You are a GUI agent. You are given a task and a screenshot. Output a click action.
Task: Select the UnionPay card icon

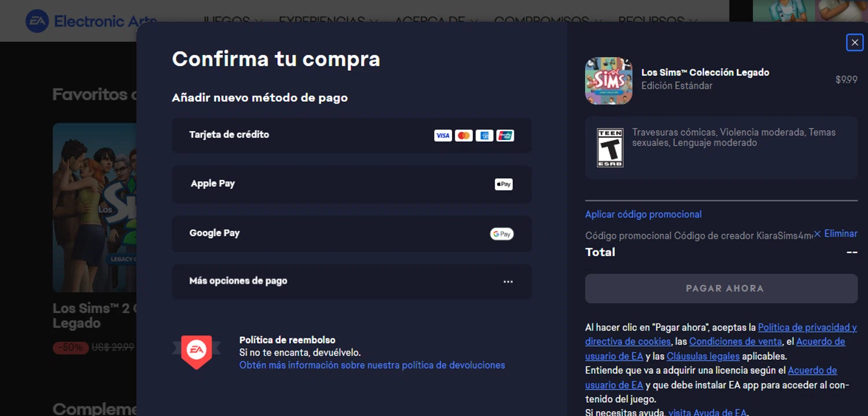tap(505, 136)
